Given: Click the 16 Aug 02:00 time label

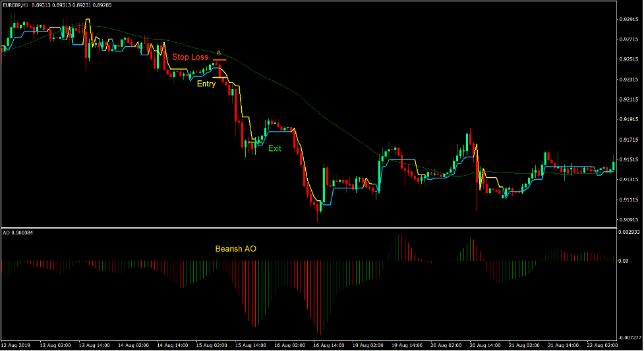Looking at the screenshot, I should 289,346.
